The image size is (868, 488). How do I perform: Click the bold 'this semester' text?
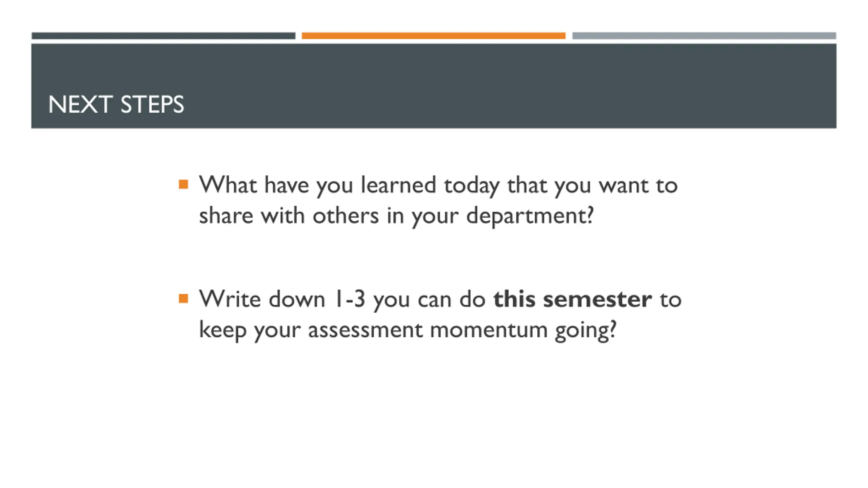(572, 299)
